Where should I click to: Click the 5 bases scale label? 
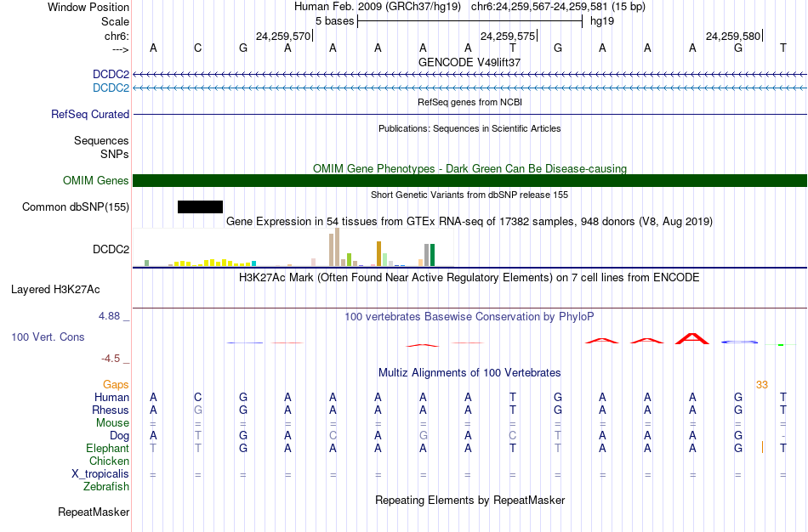tap(334, 21)
